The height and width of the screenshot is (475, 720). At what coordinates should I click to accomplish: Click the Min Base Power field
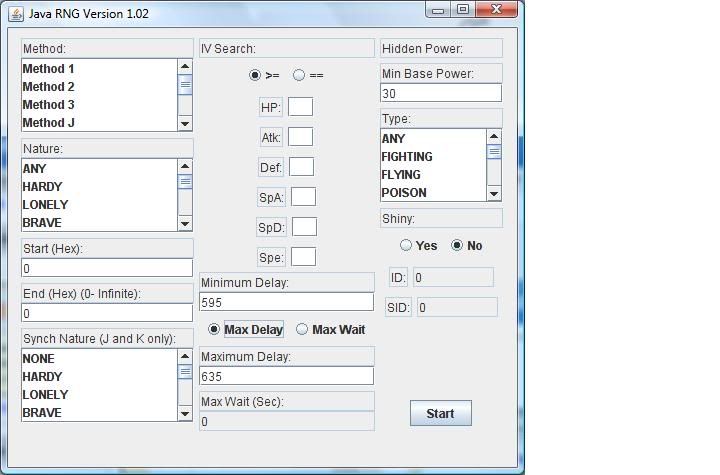[440, 93]
